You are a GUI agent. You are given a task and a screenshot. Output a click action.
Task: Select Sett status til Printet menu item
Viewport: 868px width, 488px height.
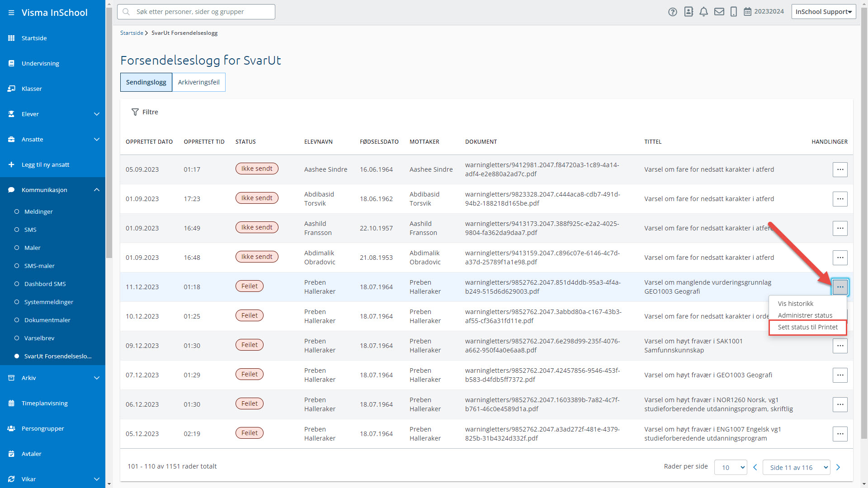807,327
